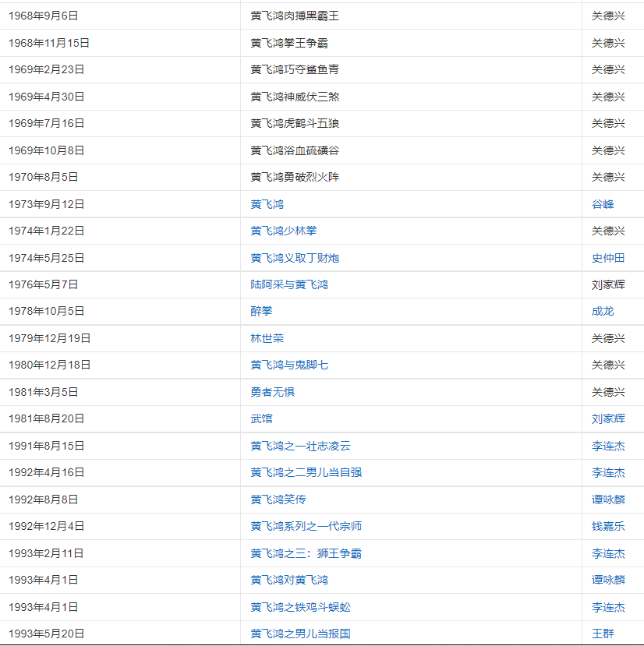
Task: Open 黄飞鸿之三：狮王争霸 link
Action: click(x=306, y=554)
